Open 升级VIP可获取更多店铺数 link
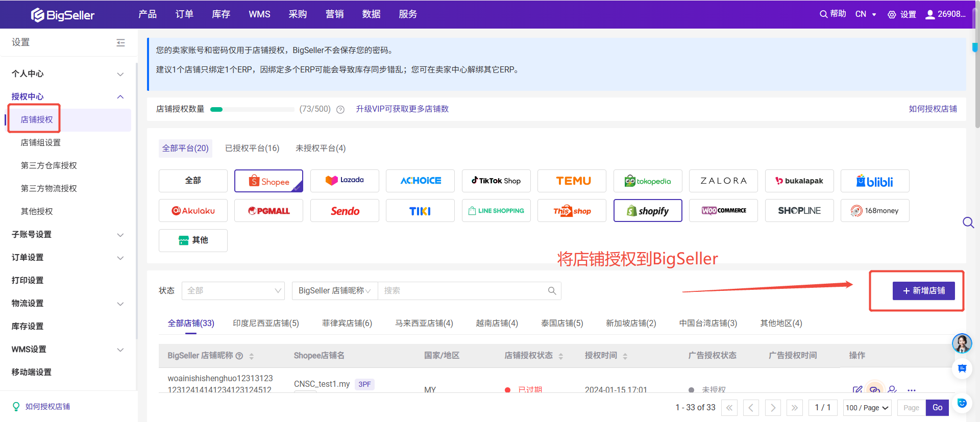The image size is (980, 422). (x=402, y=109)
